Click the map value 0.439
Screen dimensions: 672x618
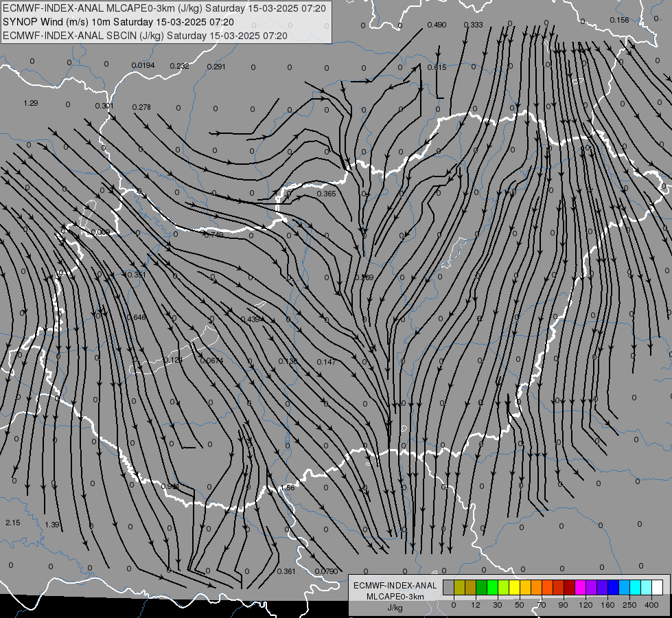[x=251, y=319]
